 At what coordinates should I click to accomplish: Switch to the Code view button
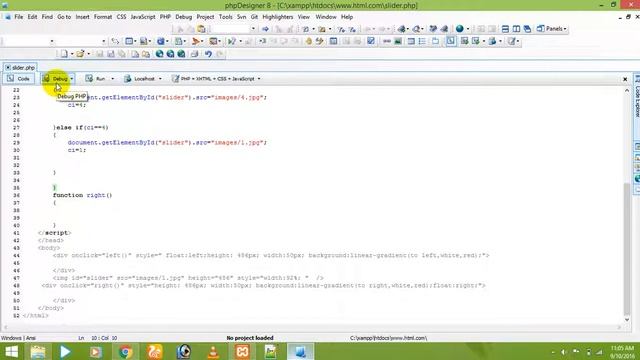click(x=18, y=78)
